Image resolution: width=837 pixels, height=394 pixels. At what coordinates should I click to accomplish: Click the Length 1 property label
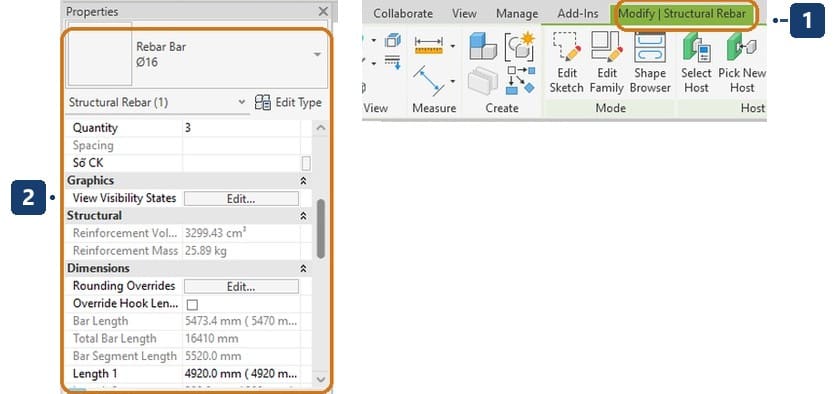click(95, 374)
